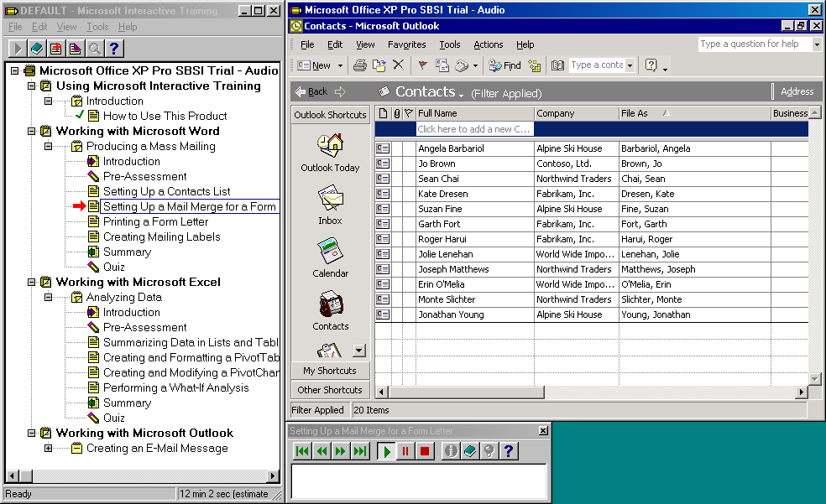
Task: Sort by Company column header
Action: [x=577, y=113]
